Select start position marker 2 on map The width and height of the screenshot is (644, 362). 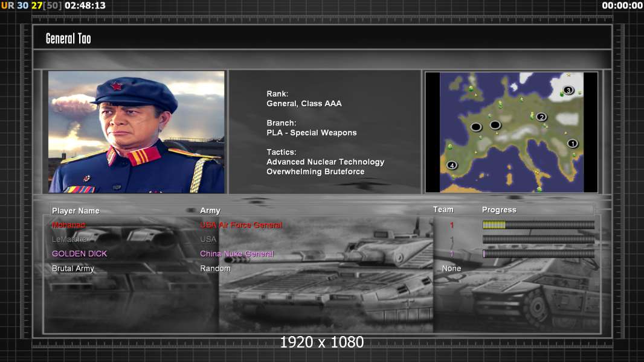[x=541, y=117]
